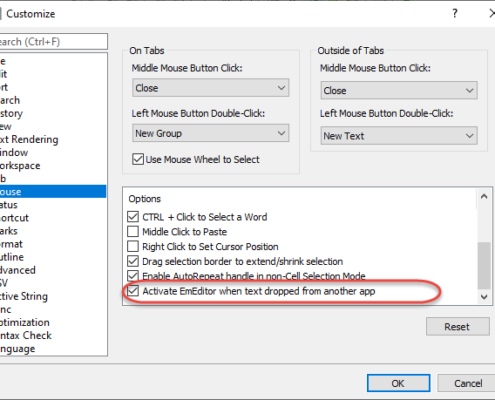Click the options list scroll down arrow

pyautogui.click(x=484, y=297)
